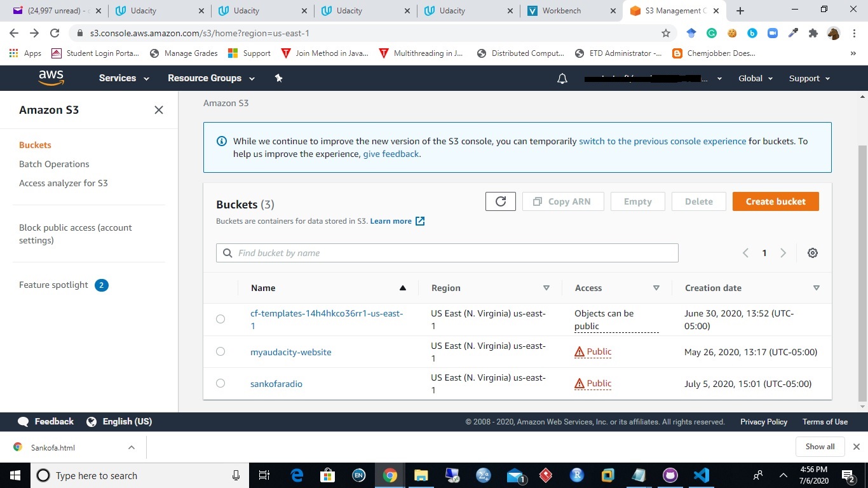Image resolution: width=868 pixels, height=488 pixels.
Task: Refresh the bucket list
Action: click(500, 201)
